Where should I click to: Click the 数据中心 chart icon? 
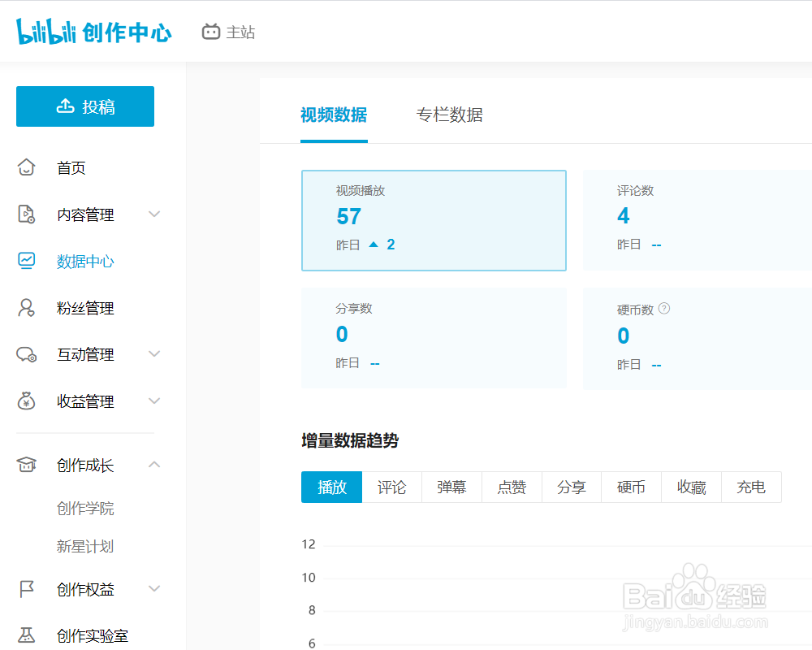coord(27,261)
